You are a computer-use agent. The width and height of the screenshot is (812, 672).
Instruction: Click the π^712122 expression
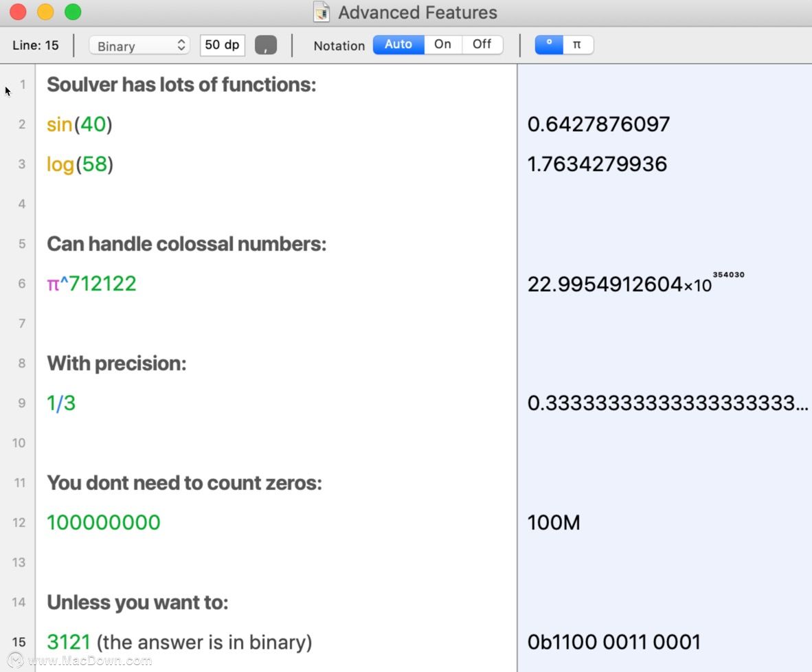91,284
